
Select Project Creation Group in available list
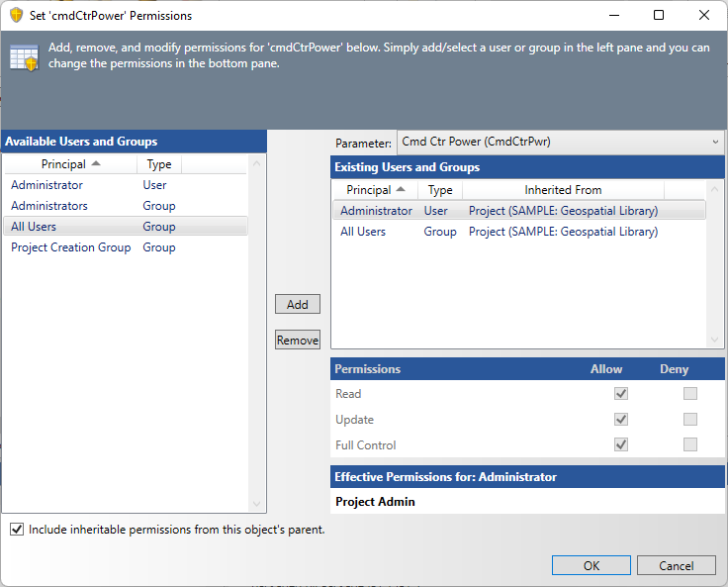coord(71,247)
